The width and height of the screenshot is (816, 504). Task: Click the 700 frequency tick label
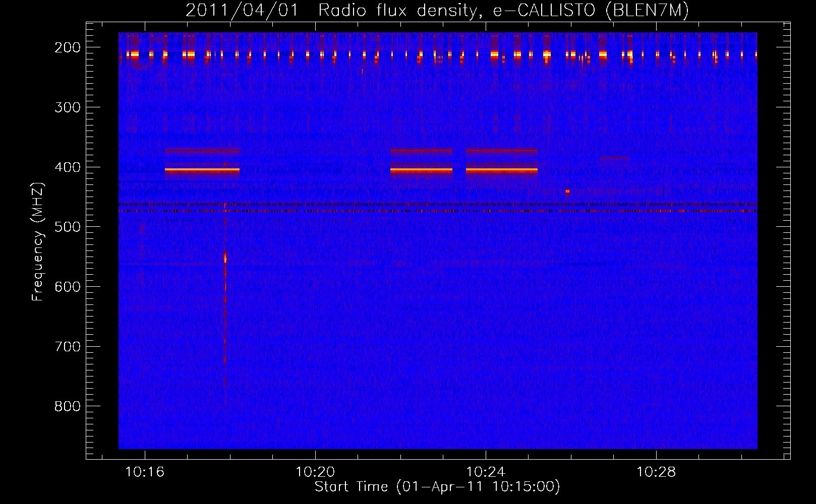tap(68, 347)
